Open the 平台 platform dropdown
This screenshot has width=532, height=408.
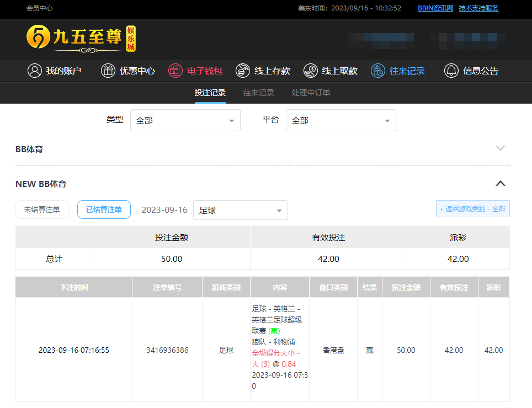[341, 120]
